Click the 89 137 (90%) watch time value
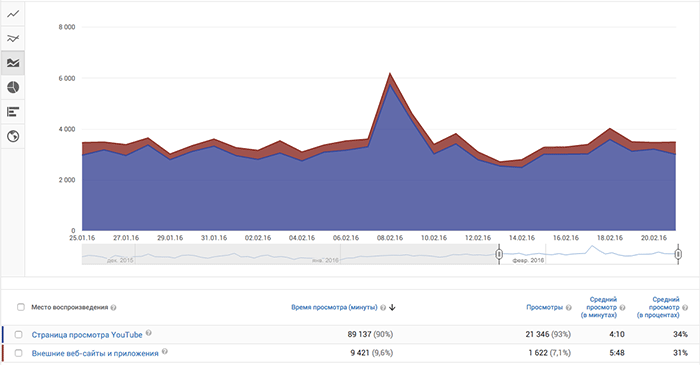The height and width of the screenshot is (365, 700). click(370, 334)
